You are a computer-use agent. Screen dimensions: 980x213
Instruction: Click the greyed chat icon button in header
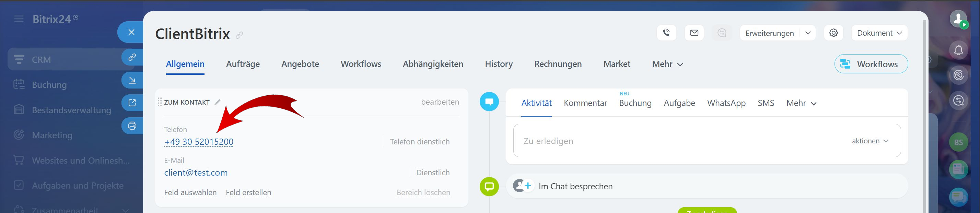(722, 33)
